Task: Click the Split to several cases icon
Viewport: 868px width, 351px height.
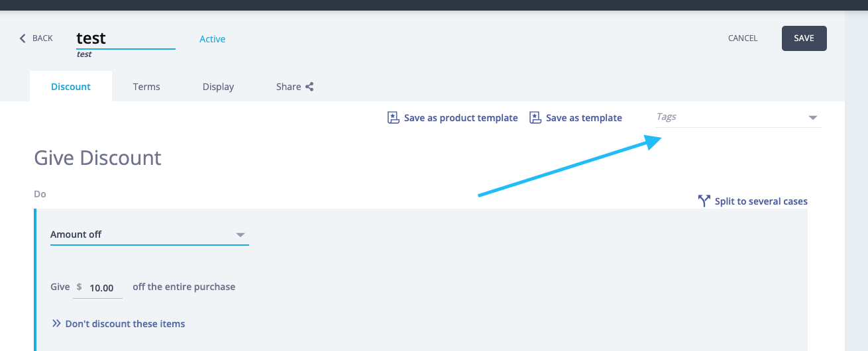Action: 704,201
